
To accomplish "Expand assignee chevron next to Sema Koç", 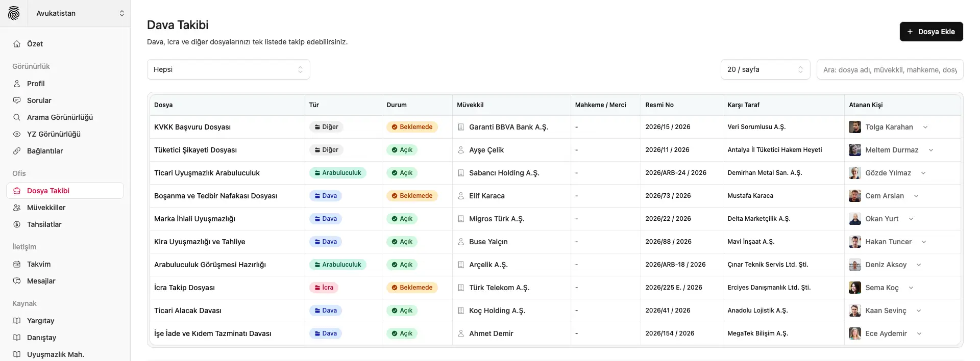I will (911, 288).
